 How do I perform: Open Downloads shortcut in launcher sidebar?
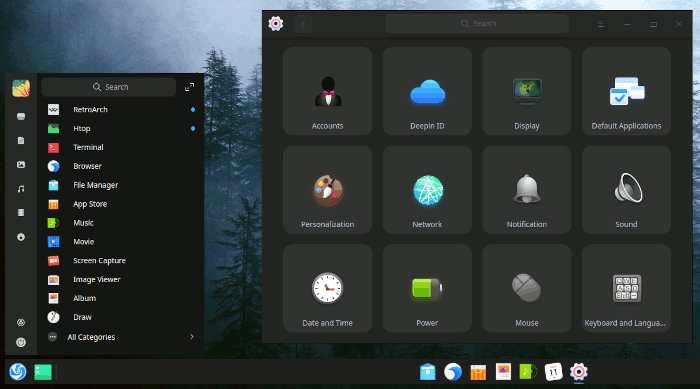click(x=21, y=237)
